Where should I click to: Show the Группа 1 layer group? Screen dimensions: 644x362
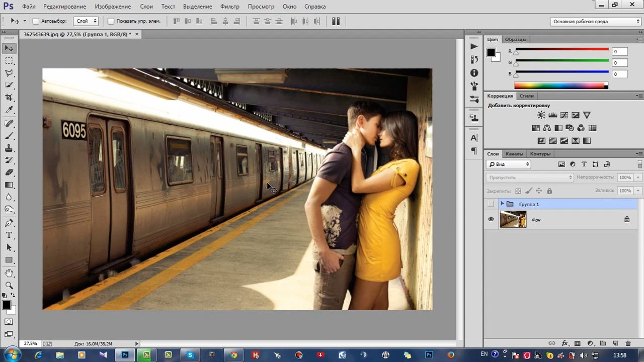(x=491, y=204)
